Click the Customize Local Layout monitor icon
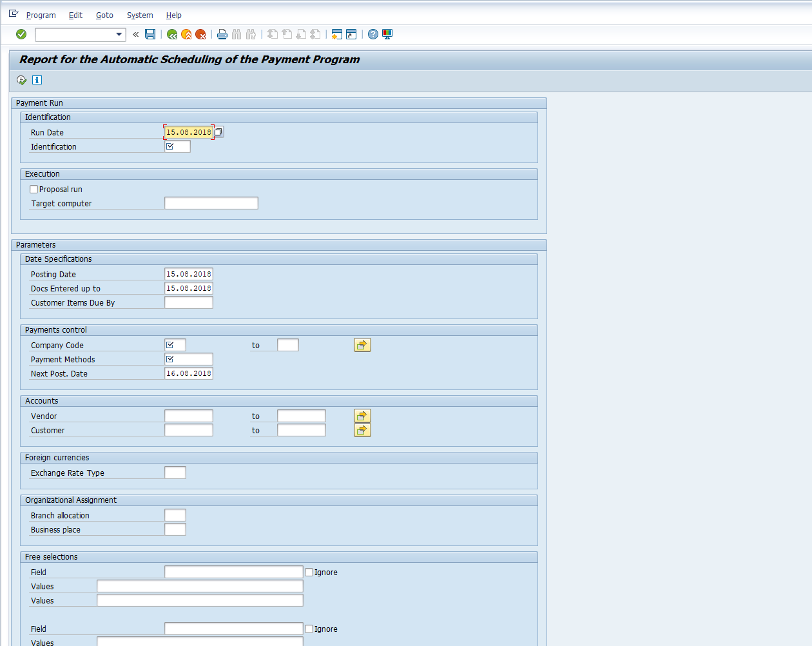812x646 pixels. (387, 34)
